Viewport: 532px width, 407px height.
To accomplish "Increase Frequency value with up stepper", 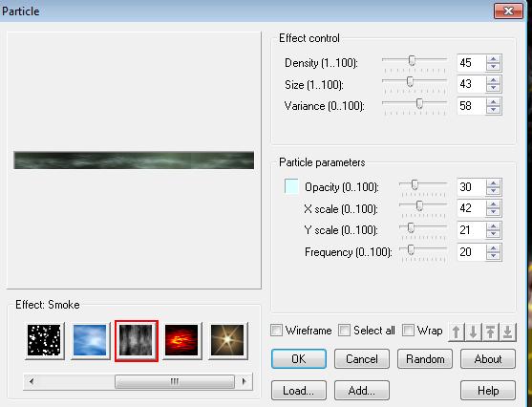I will coord(494,248).
